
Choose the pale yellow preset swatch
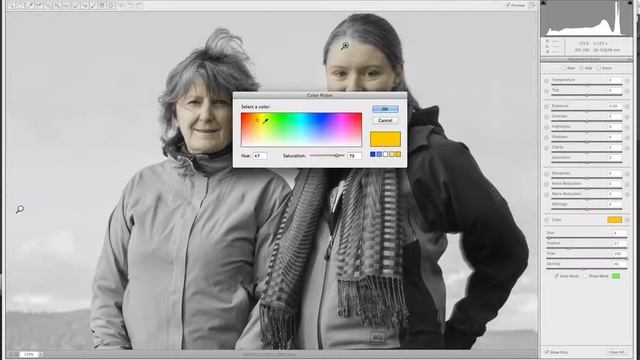pos(392,154)
